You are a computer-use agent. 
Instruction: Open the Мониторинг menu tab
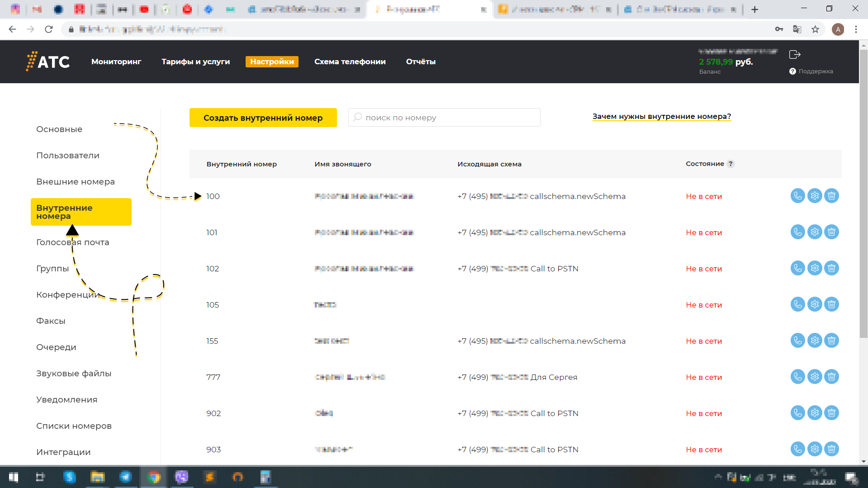click(116, 62)
